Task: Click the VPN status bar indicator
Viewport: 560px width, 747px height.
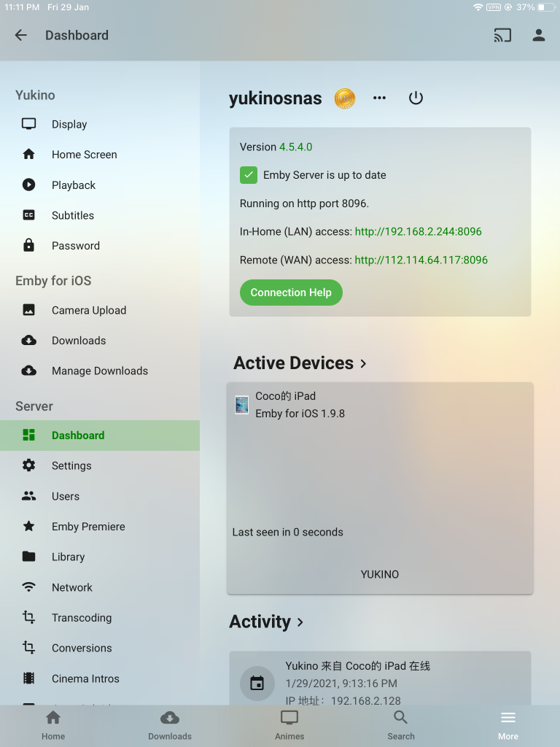Action: (x=494, y=7)
